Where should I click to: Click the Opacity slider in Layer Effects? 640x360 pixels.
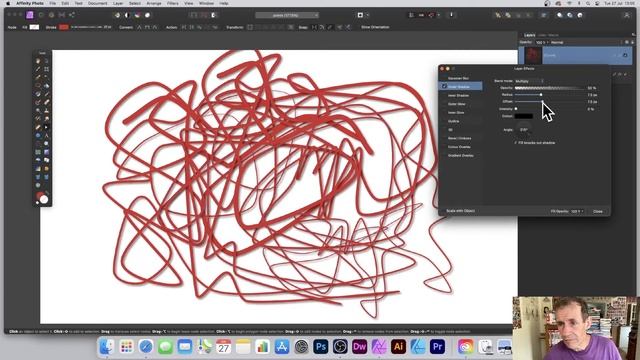click(549, 88)
